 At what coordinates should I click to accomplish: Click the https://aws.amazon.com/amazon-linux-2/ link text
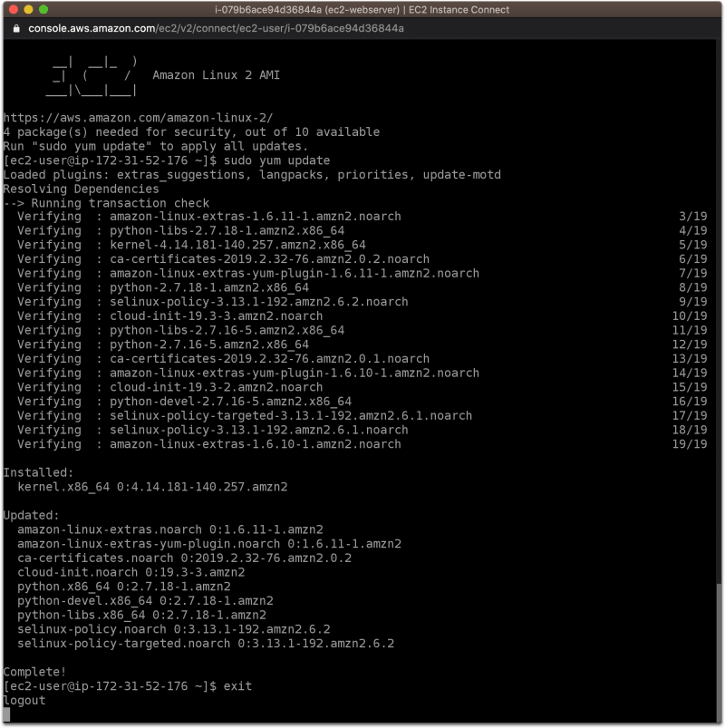(138, 118)
